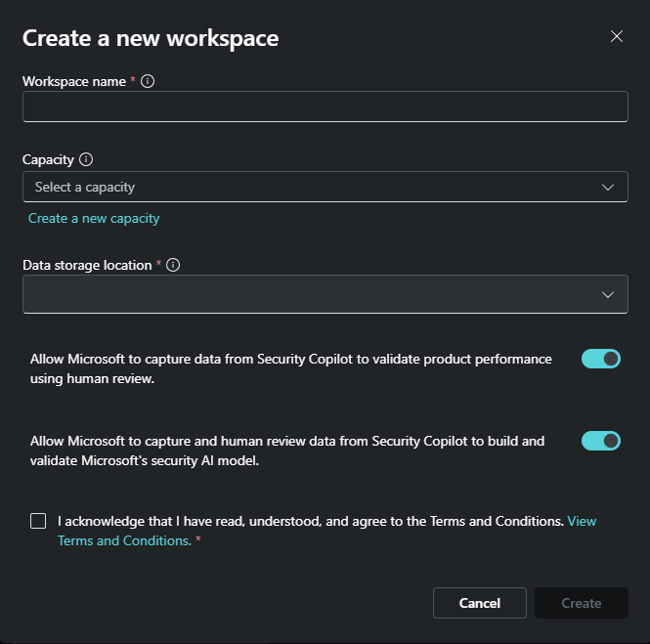Click the Data storage location chevron arrow

click(607, 295)
